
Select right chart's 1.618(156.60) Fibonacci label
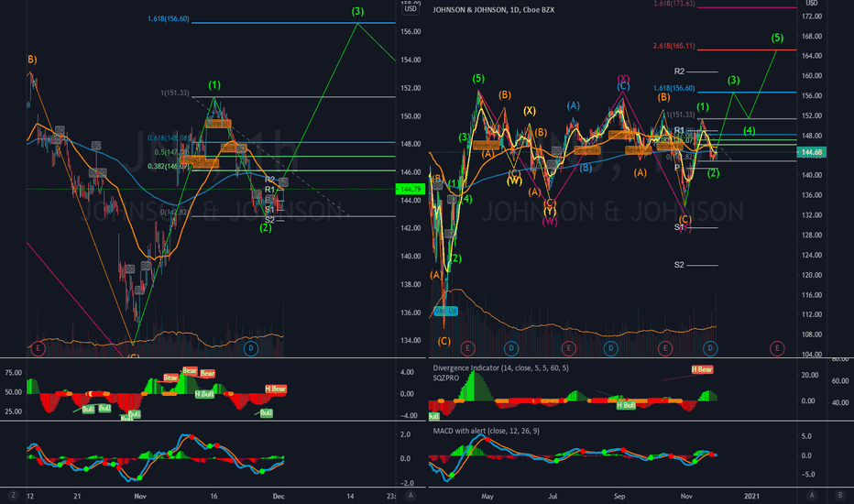tap(674, 88)
